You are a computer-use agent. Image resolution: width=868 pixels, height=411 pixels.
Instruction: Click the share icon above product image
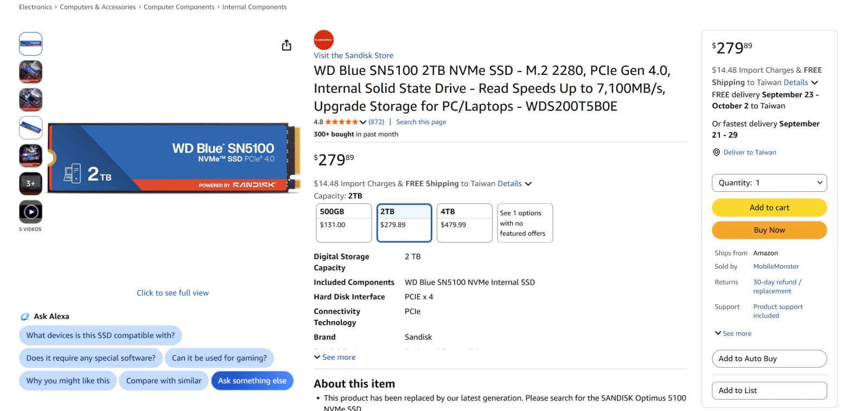pos(286,45)
